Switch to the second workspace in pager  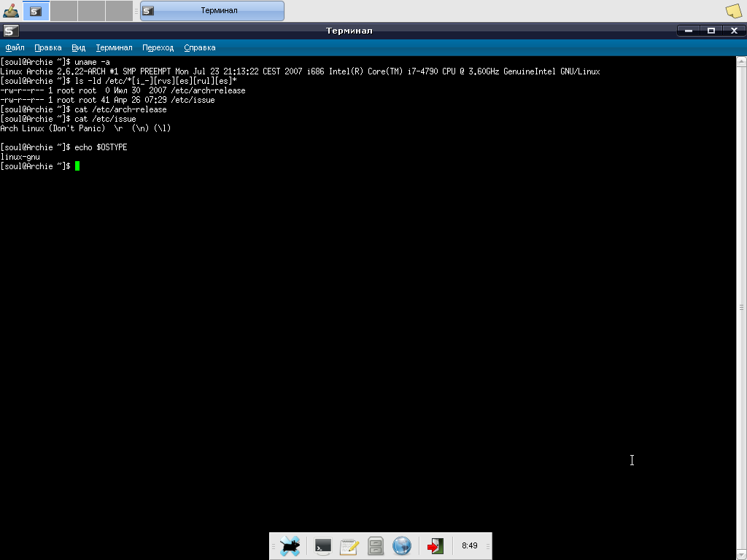[x=64, y=11]
